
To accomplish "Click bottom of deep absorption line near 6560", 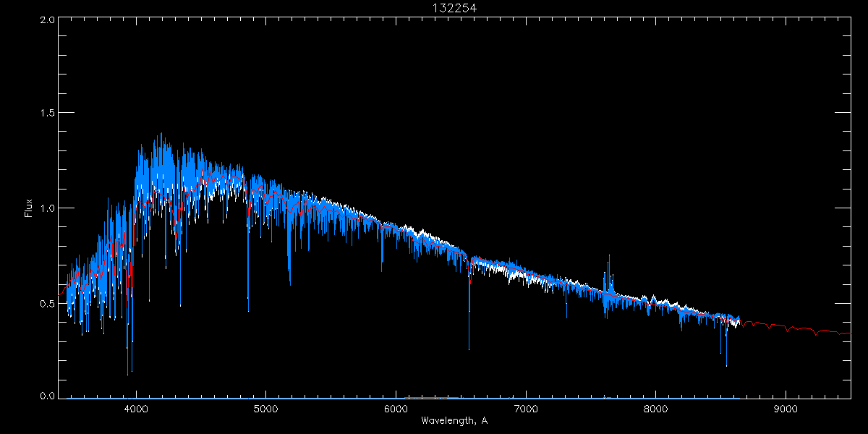I will click(x=469, y=349).
